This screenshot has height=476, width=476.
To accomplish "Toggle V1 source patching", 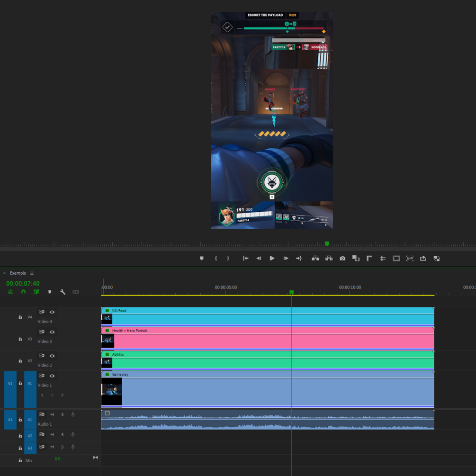I will click(x=10, y=389).
